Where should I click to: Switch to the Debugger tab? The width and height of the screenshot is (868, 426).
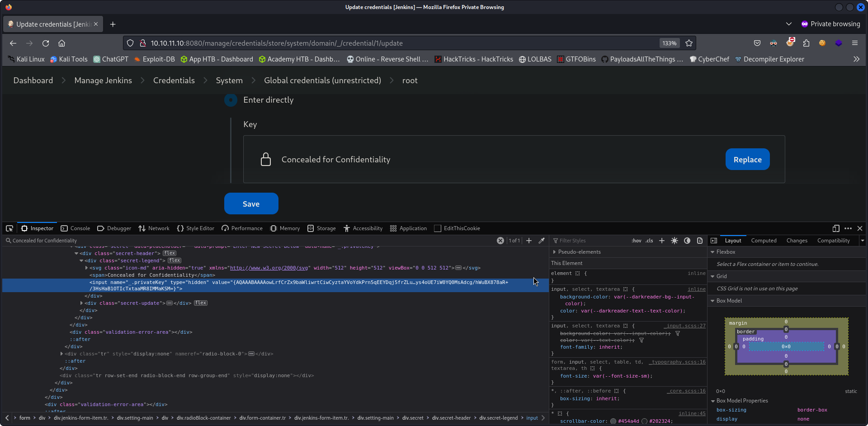(114, 228)
